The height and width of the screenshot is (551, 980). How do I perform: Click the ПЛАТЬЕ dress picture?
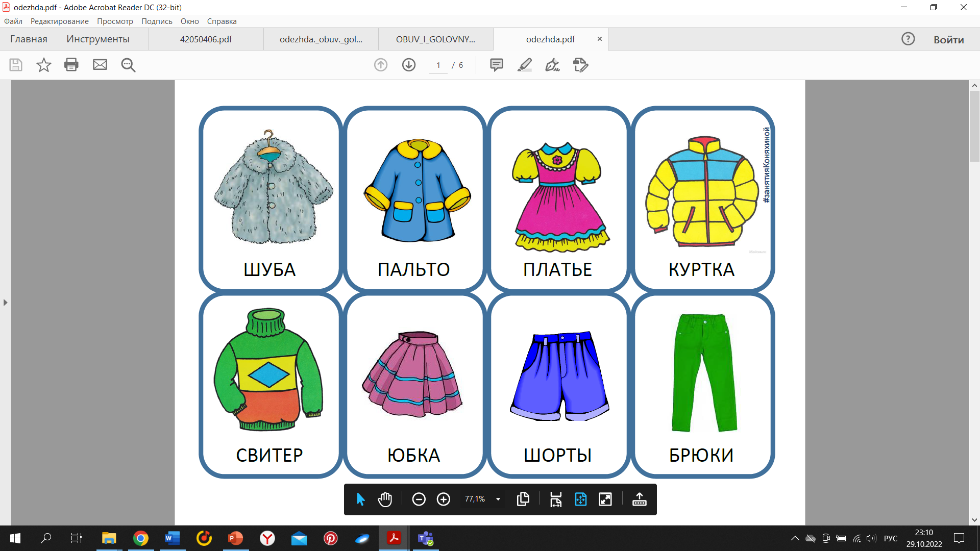tap(560, 197)
